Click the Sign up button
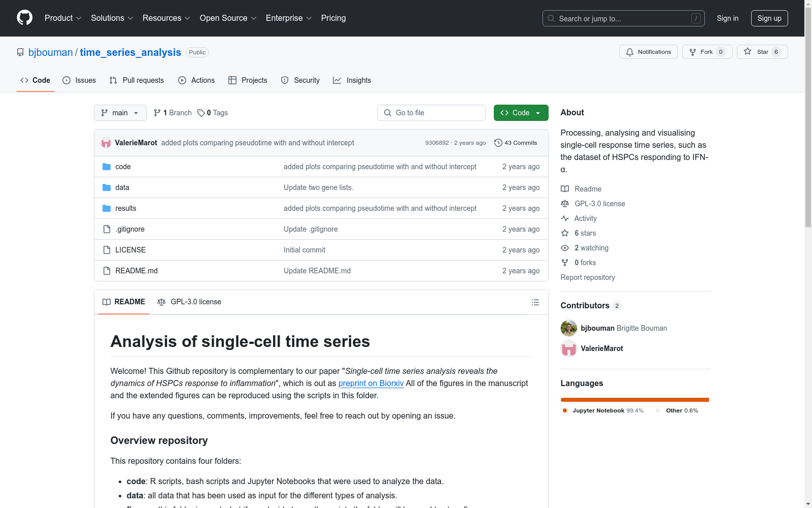The image size is (812, 508). click(x=769, y=18)
